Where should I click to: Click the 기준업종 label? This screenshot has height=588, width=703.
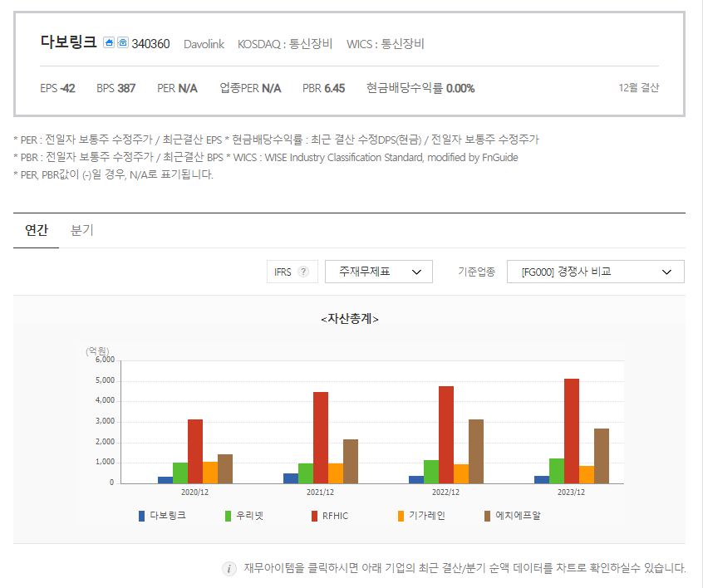point(477,272)
